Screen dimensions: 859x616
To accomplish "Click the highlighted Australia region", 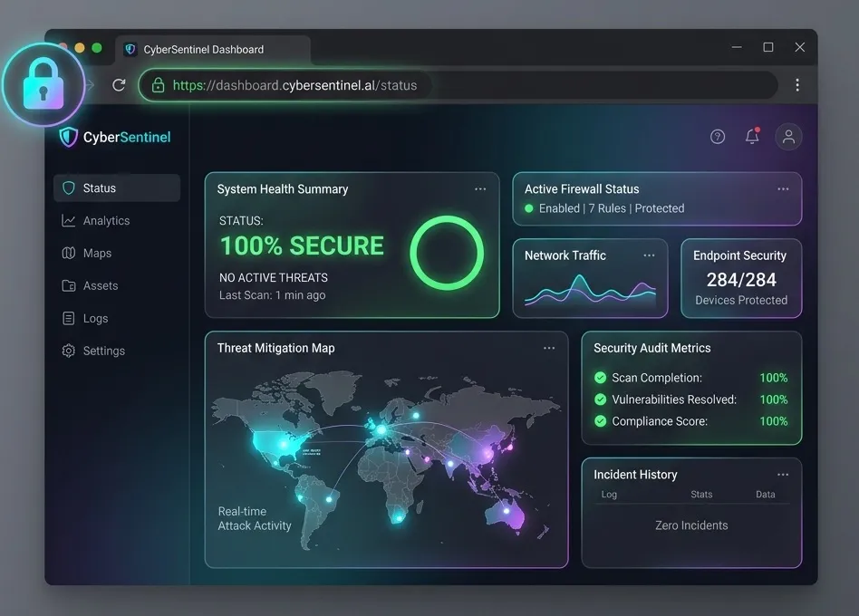I will coord(505,514).
